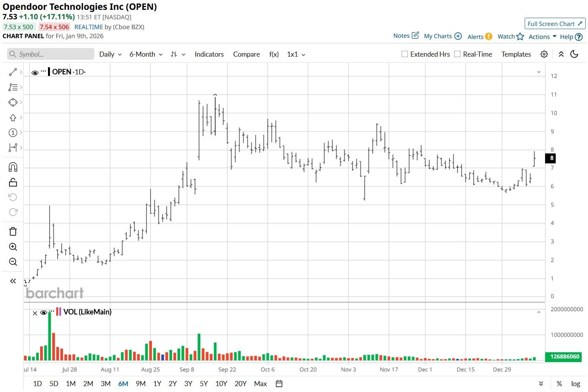
Task: Open the bar type dropdown
Action: (x=178, y=54)
